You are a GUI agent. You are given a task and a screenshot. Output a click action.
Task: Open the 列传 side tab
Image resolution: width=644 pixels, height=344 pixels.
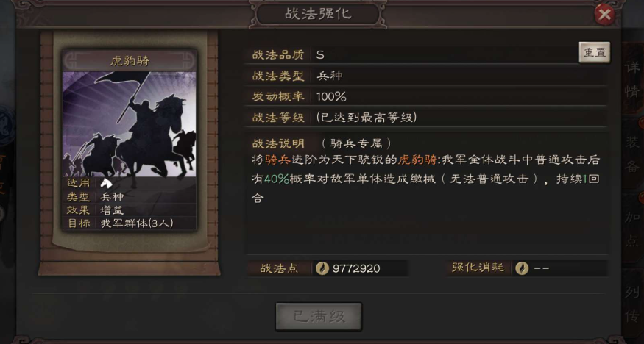[632, 303]
